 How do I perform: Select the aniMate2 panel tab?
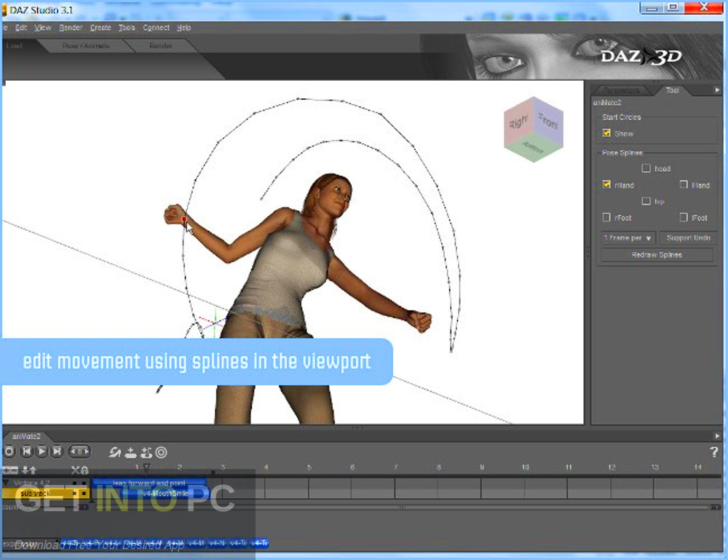coord(26,436)
